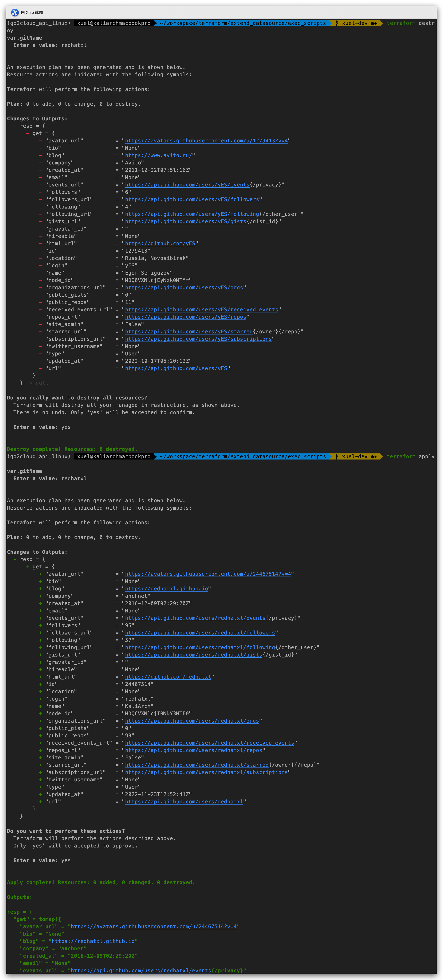This screenshot has width=443, height=980.
Task: Open the github.com/yES html_url link
Action: click(x=160, y=243)
